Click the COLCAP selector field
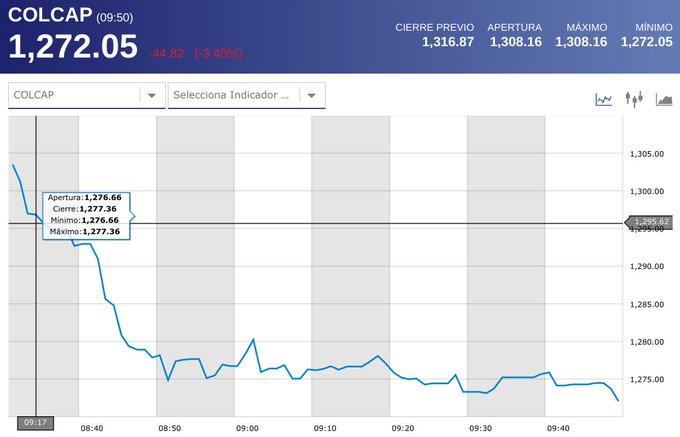This screenshot has height=437, width=680. pyautogui.click(x=87, y=95)
